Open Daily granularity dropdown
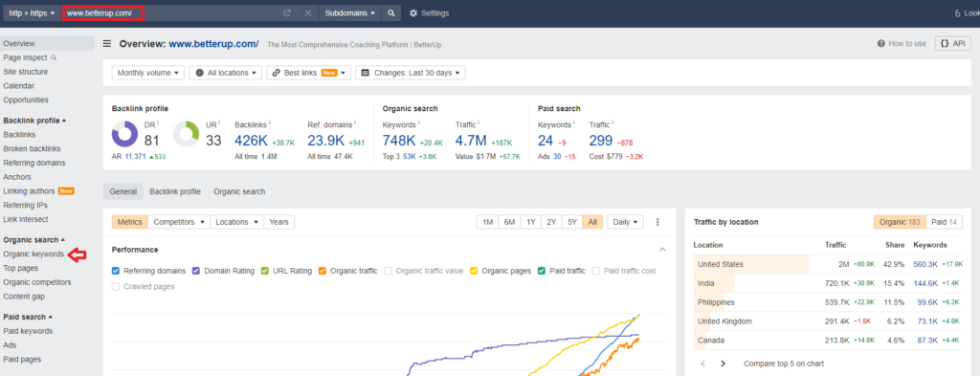 626,222
